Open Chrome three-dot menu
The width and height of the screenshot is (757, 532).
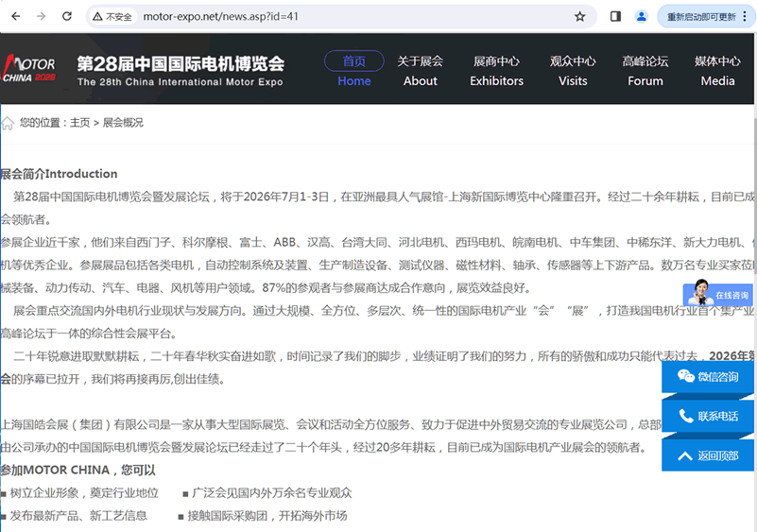(x=745, y=16)
